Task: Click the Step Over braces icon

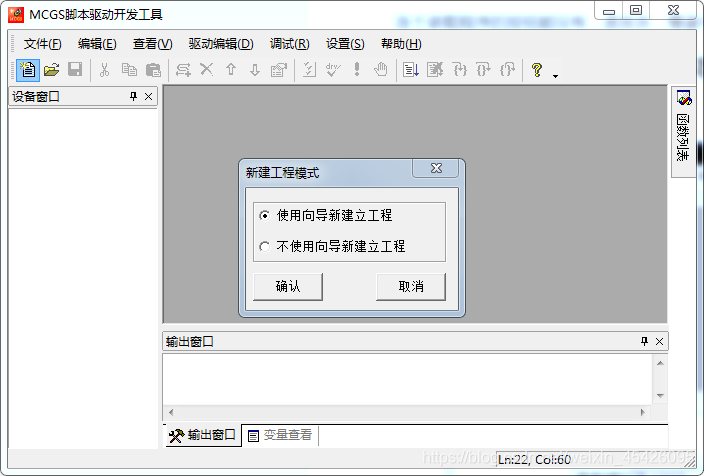Action: click(484, 70)
